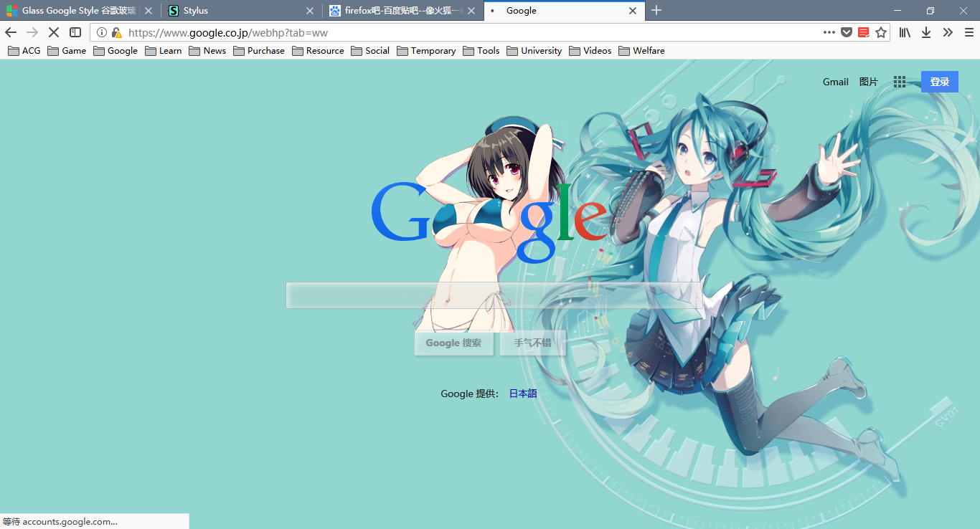The width and height of the screenshot is (980, 529).
Task: Switch to the Glass Google Style tab
Action: 79,11
